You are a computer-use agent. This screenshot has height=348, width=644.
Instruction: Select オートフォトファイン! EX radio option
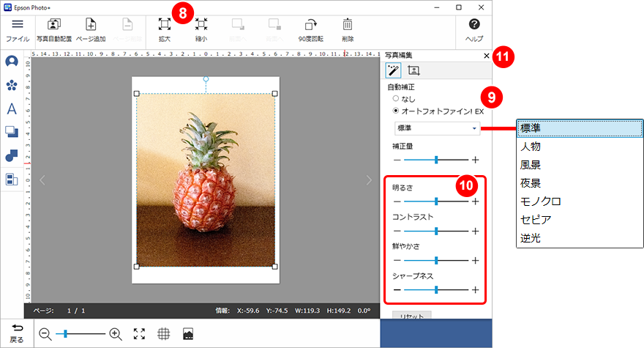(396, 111)
